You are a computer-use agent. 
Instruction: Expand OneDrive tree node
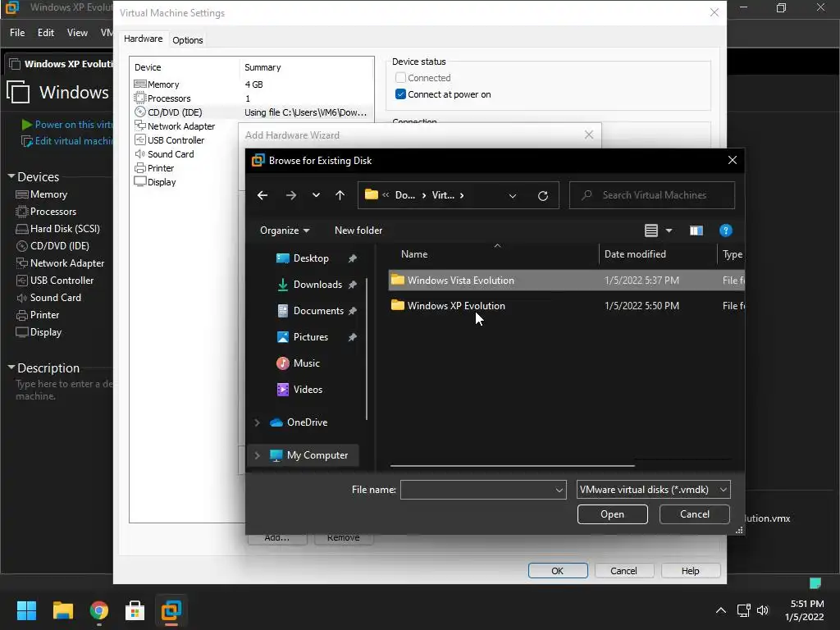click(257, 422)
